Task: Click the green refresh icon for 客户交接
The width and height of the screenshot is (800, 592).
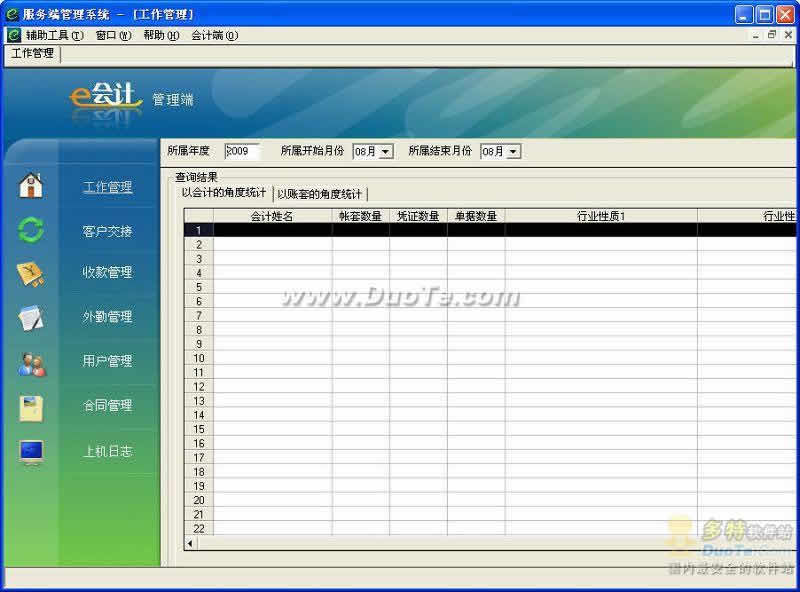Action: 31,230
